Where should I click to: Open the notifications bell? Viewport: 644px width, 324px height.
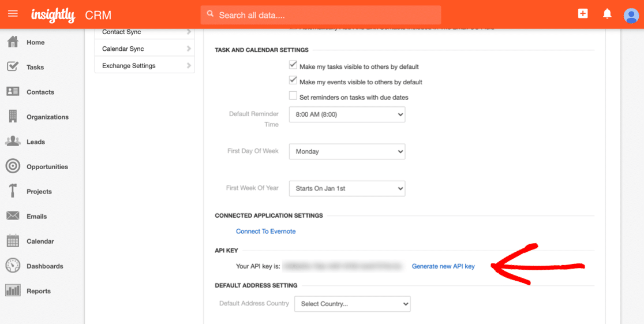pos(607,14)
